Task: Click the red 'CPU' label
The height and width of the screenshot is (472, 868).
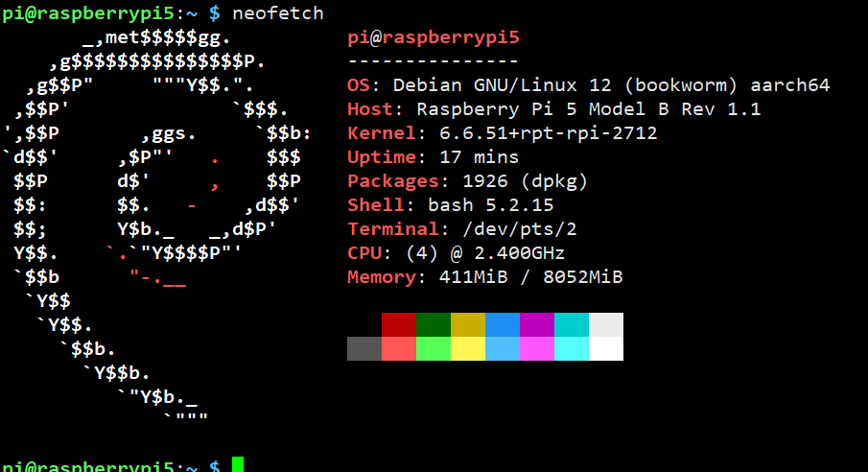Action: (364, 253)
